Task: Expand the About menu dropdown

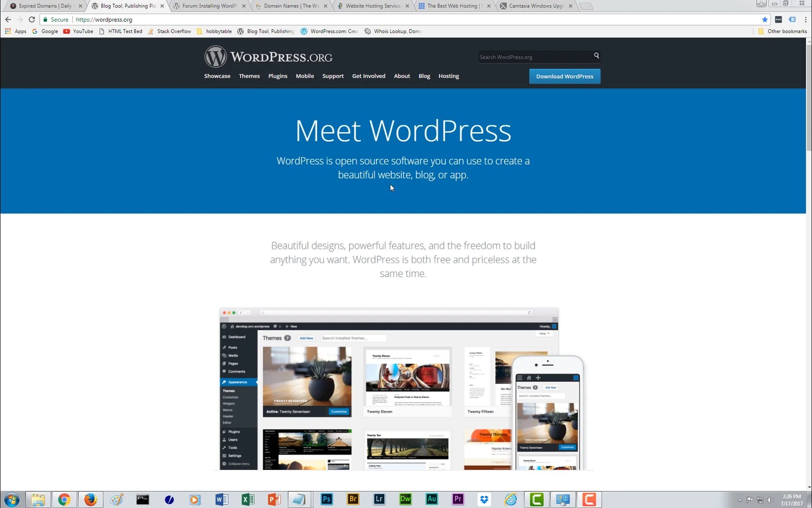Action: 402,75
